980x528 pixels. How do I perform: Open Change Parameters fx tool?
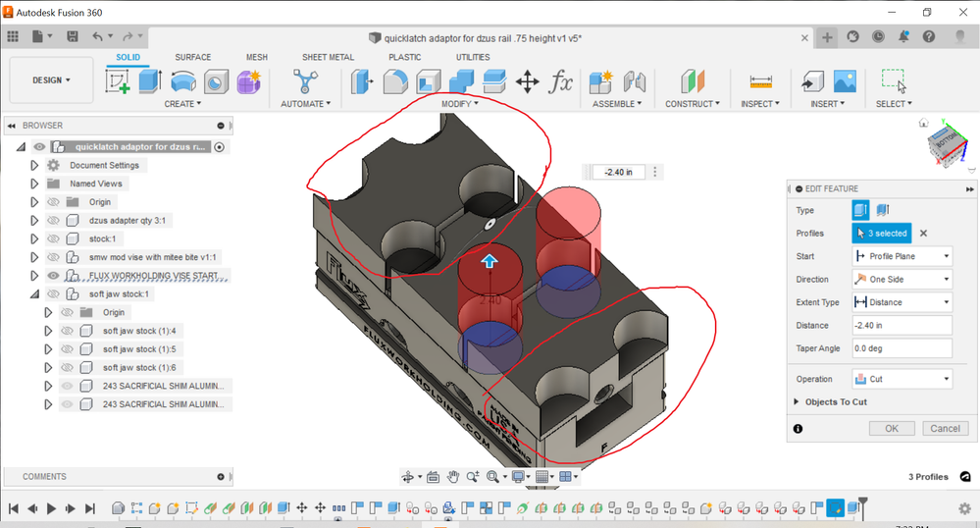pos(560,82)
